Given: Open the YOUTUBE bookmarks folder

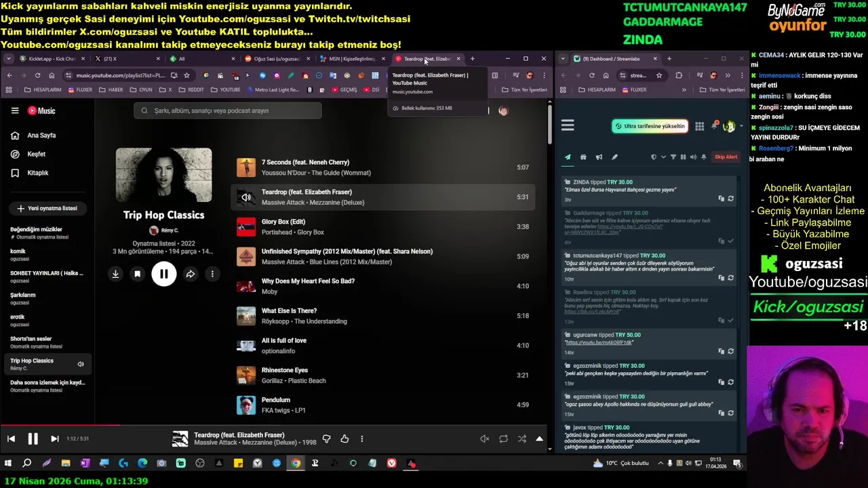Looking at the screenshot, I should (x=225, y=89).
